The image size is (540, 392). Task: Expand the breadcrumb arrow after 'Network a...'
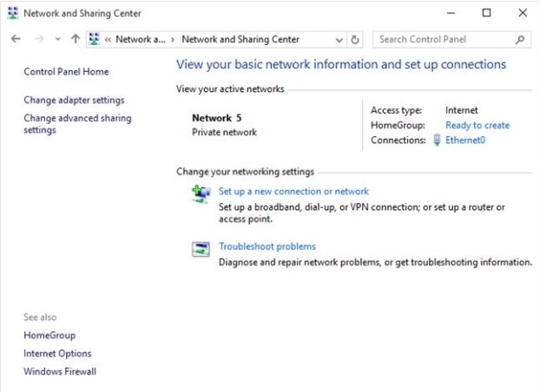173,40
